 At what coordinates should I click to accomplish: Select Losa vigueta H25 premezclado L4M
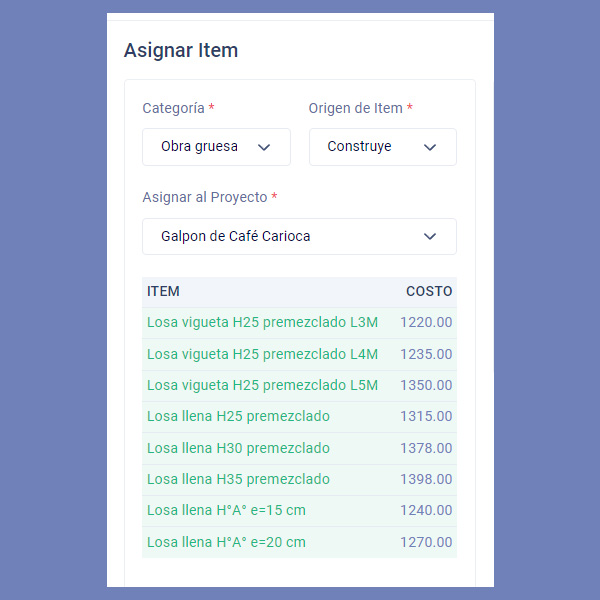point(262,354)
